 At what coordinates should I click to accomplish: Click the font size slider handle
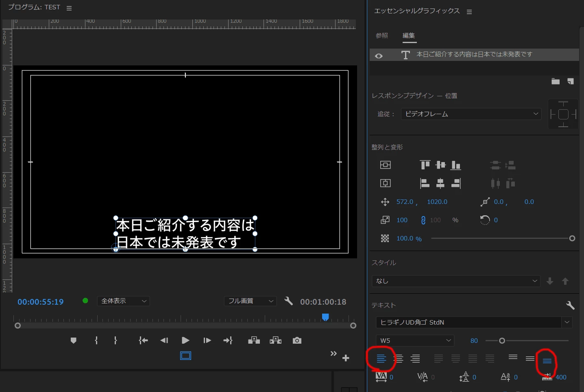[x=502, y=341]
